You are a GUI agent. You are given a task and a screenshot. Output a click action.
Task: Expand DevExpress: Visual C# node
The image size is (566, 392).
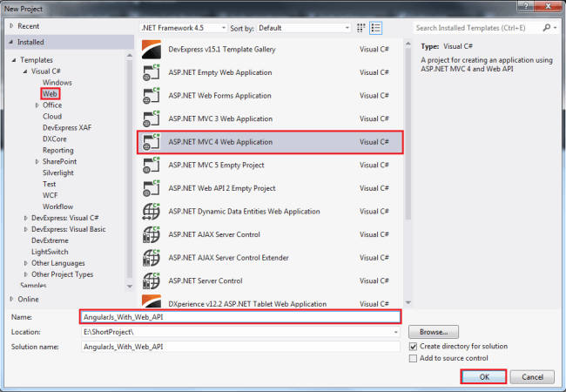pos(25,218)
